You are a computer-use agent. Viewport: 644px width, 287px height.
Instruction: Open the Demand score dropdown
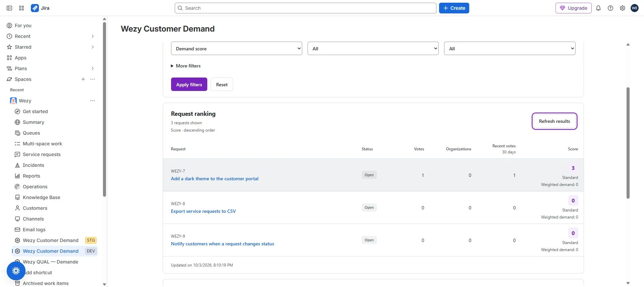236,49
